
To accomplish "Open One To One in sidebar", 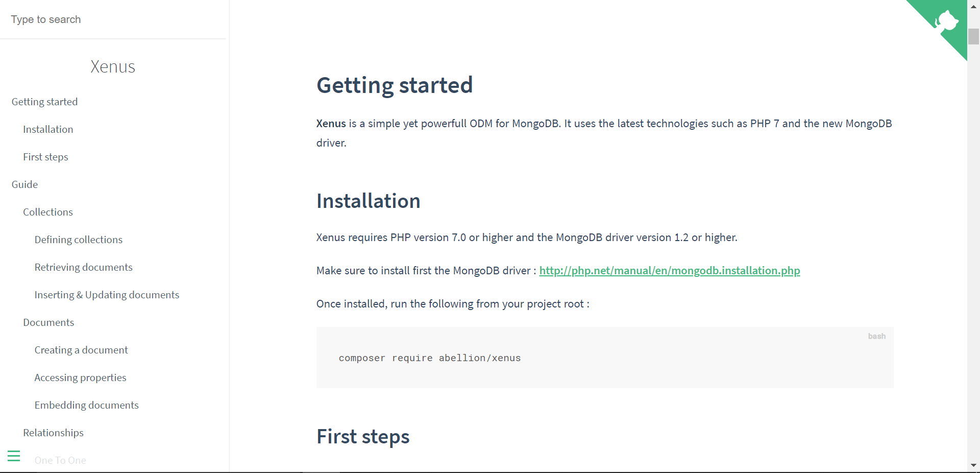I will click(x=60, y=460).
